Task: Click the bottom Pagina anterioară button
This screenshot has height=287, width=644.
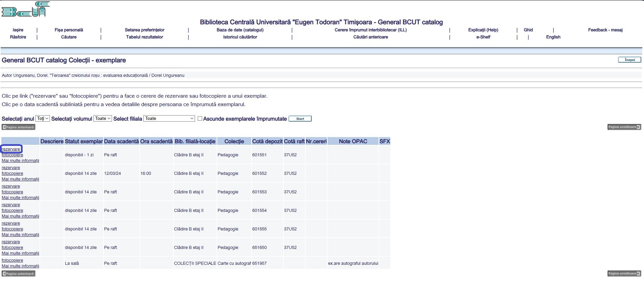Action: 19,274
